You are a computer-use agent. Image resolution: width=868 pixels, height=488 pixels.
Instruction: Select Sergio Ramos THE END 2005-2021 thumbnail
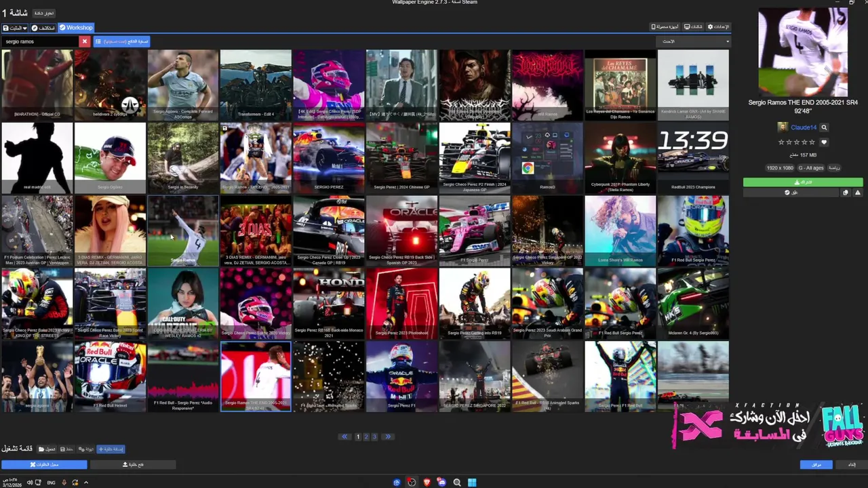pyautogui.click(x=256, y=376)
